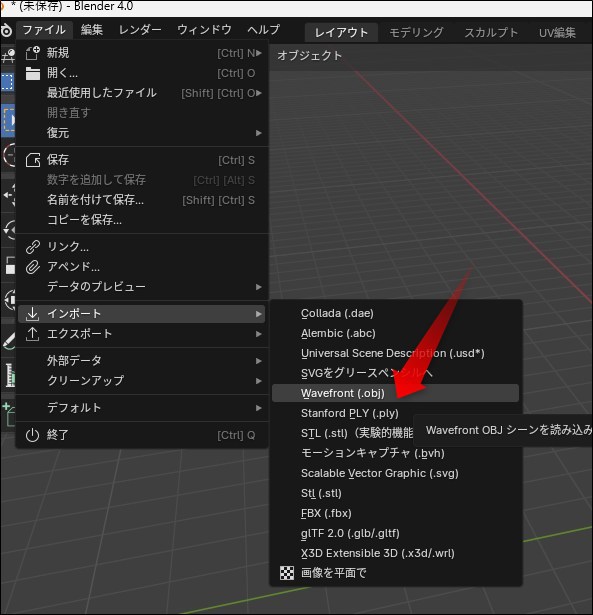Choose 名前を付けて保存... entry
593x615 pixels.
point(141,200)
